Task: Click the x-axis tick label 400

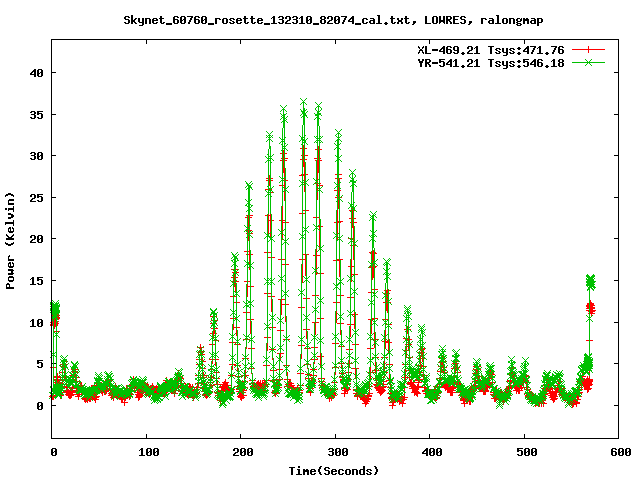Action: point(432,452)
